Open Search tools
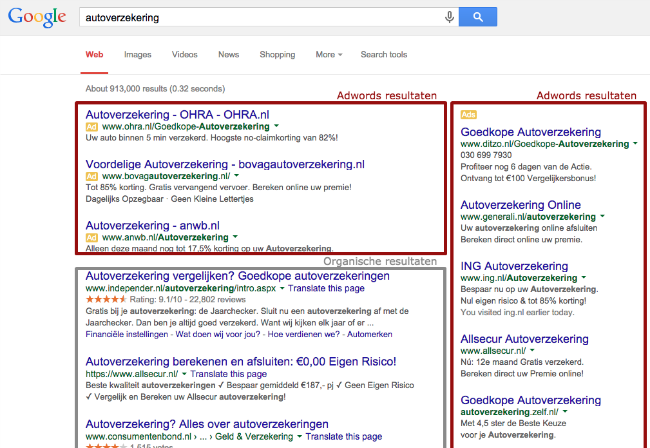The image size is (650, 448). tap(383, 54)
